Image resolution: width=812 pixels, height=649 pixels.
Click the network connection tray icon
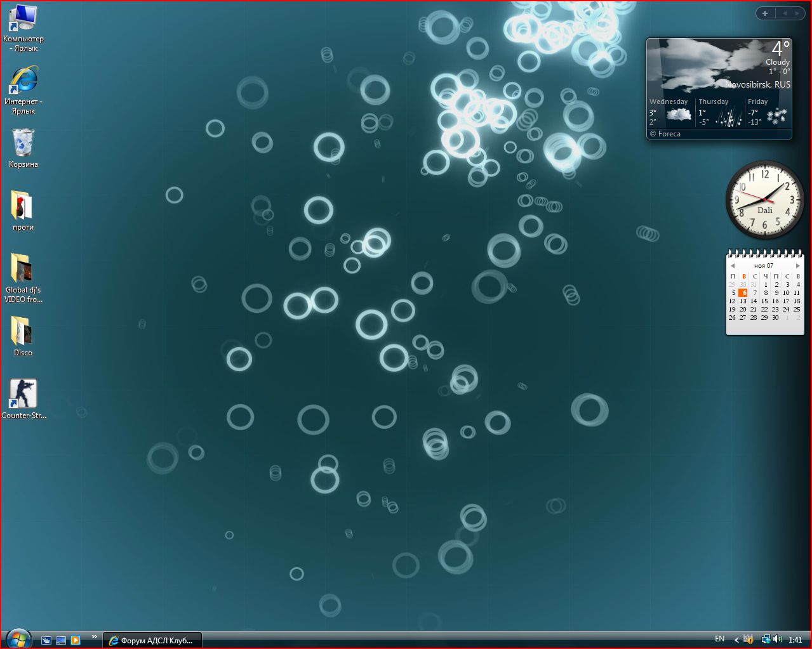766,639
